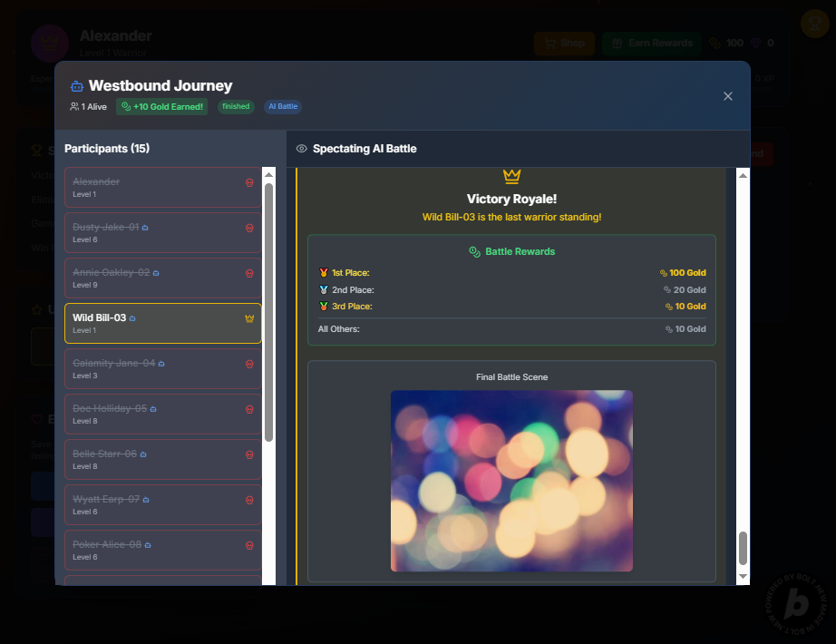Click the robot icon beside Westbound Journey
Screen dimensions: 836x644
click(x=77, y=86)
